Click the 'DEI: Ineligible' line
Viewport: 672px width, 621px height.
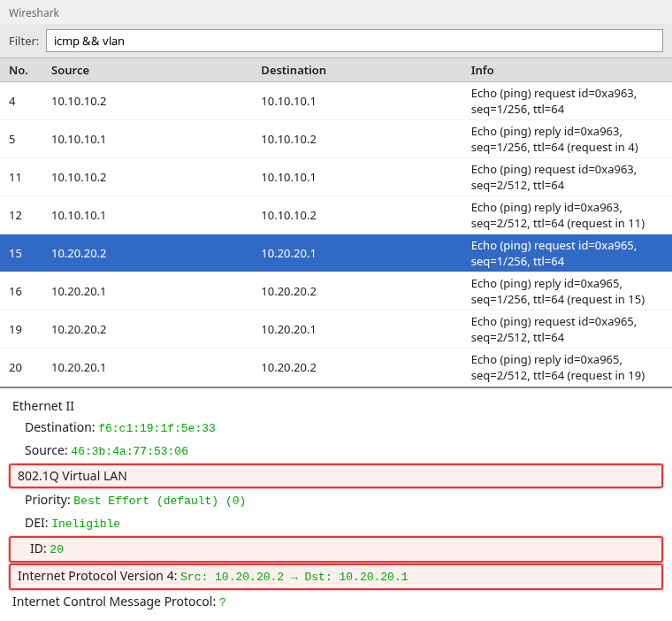pyautogui.click(x=73, y=523)
